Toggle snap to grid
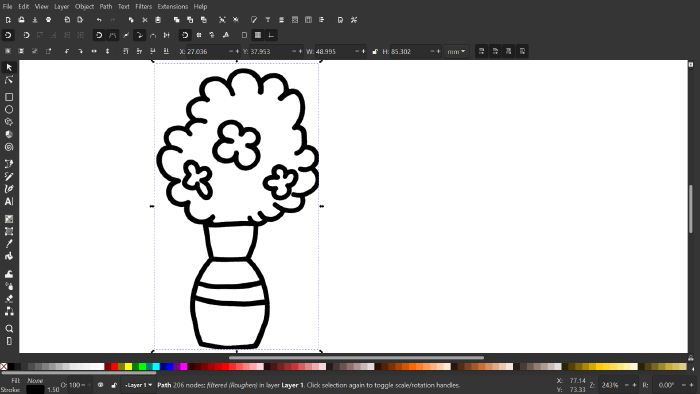This screenshot has width=700, height=394. pos(258,35)
